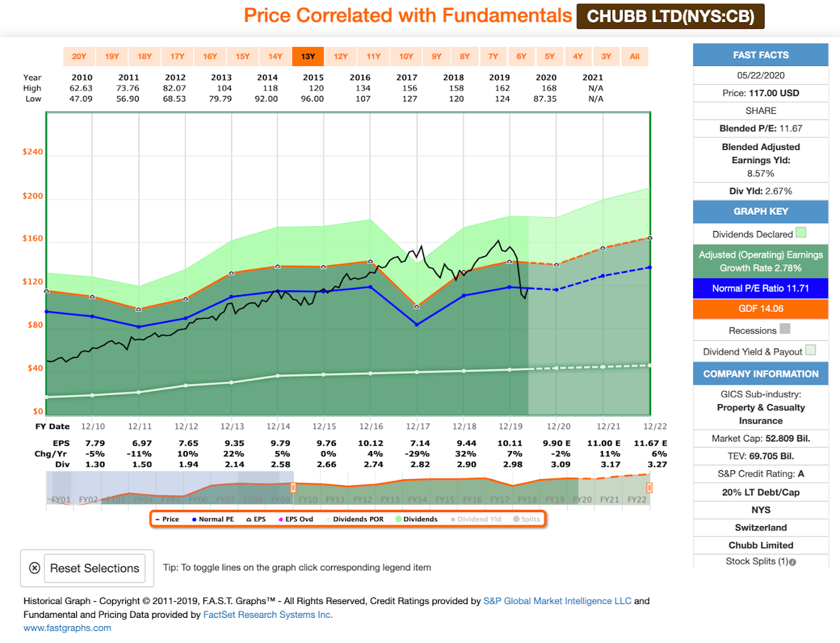
Task: Click Market Cap: 52.809 Bil. text
Action: coord(761,438)
